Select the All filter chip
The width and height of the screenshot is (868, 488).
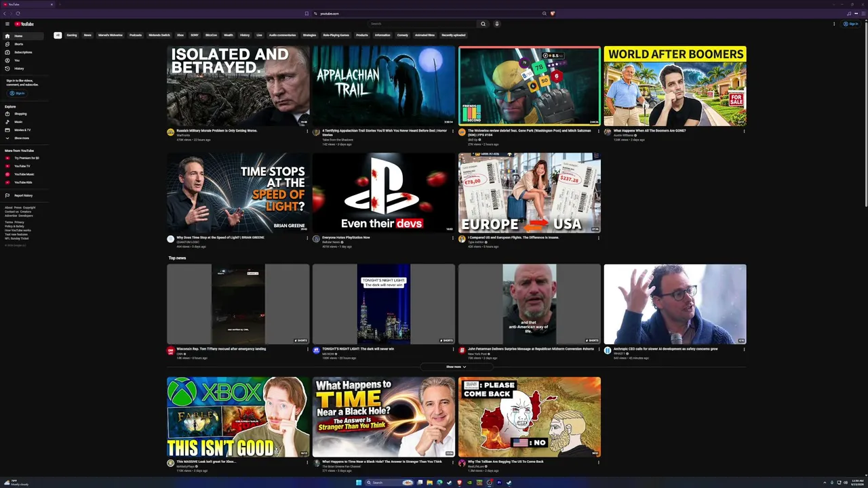point(58,35)
